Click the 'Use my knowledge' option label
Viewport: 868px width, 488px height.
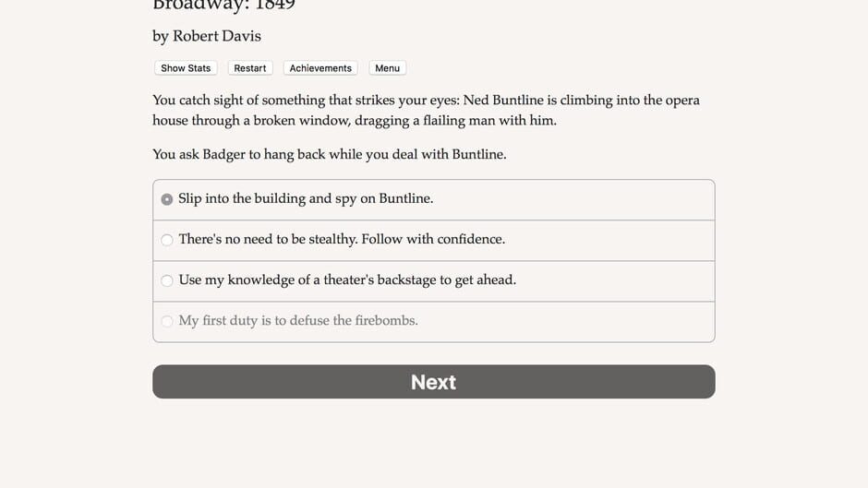tap(347, 280)
